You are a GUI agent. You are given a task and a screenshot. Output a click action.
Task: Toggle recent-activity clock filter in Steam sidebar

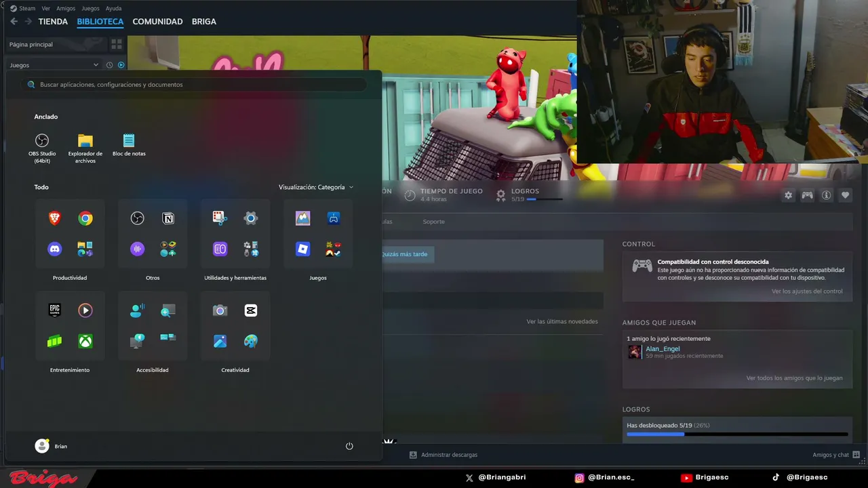[x=109, y=65]
